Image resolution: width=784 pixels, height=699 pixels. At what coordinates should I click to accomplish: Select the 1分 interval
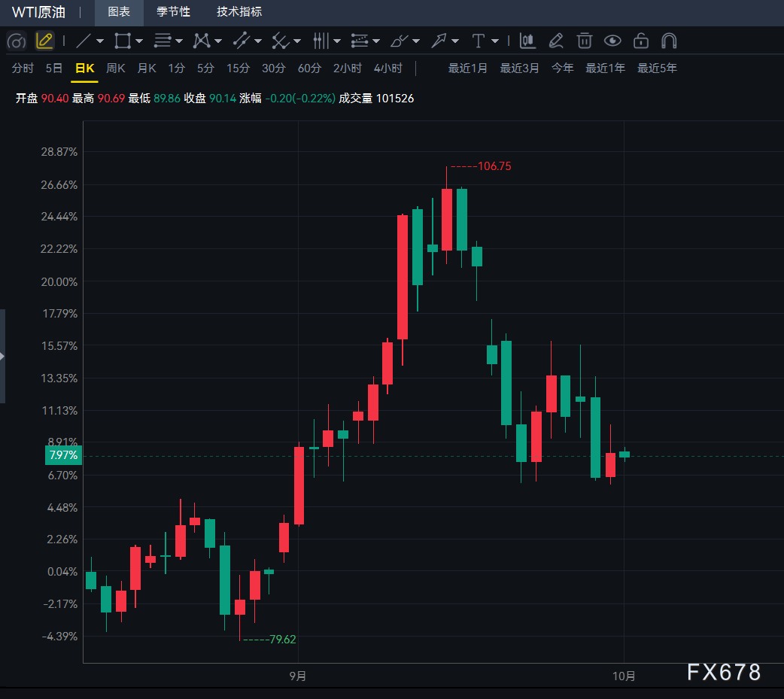(x=177, y=68)
